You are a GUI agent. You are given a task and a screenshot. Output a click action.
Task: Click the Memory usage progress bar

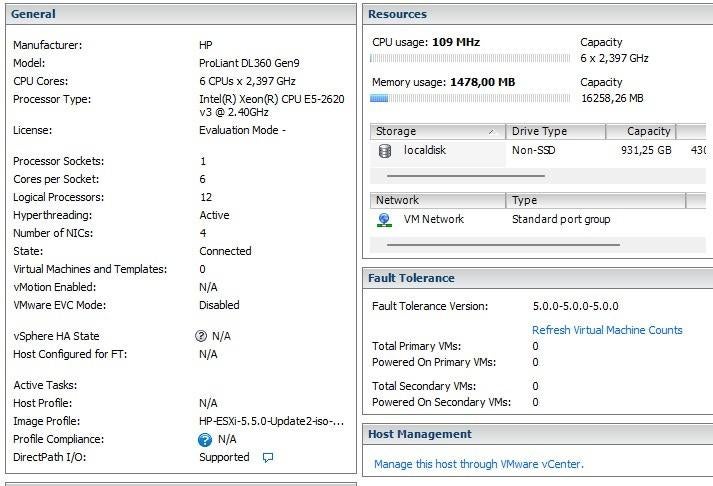pos(470,98)
